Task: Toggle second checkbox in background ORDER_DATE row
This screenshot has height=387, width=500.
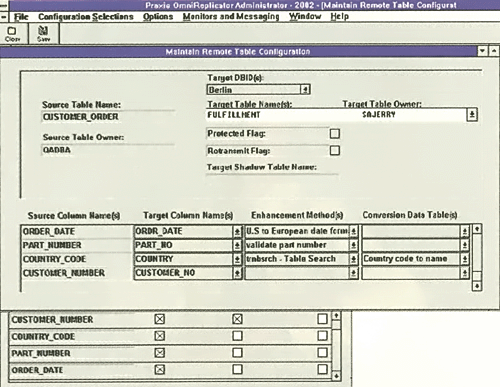Action: click(x=237, y=369)
